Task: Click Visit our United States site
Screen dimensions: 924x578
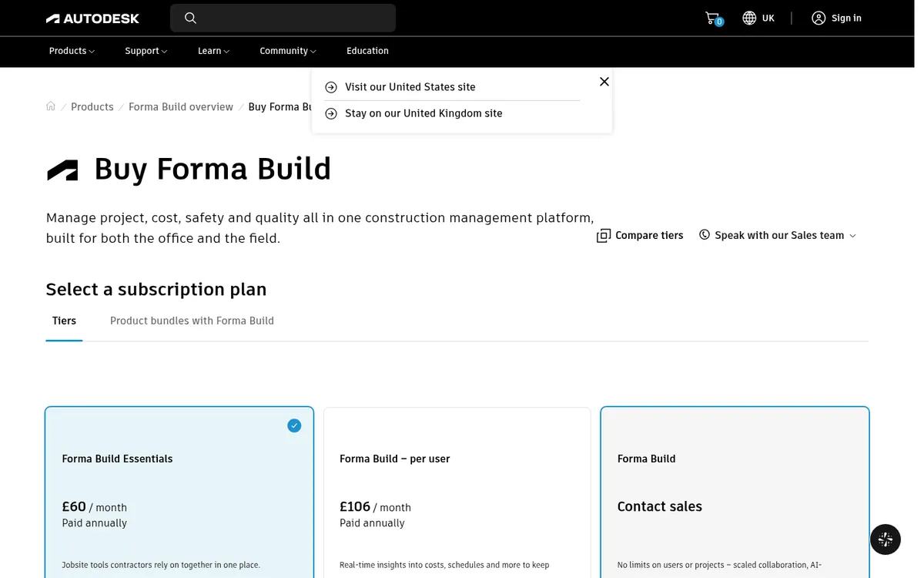Action: [410, 87]
